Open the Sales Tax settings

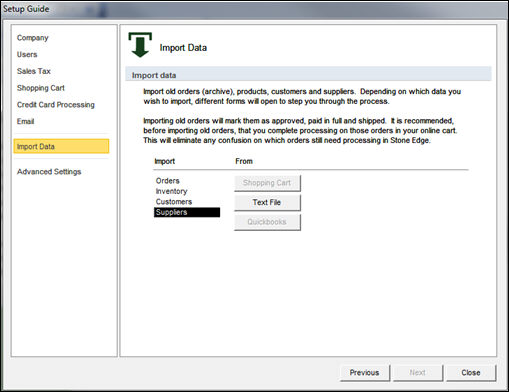[x=34, y=71]
